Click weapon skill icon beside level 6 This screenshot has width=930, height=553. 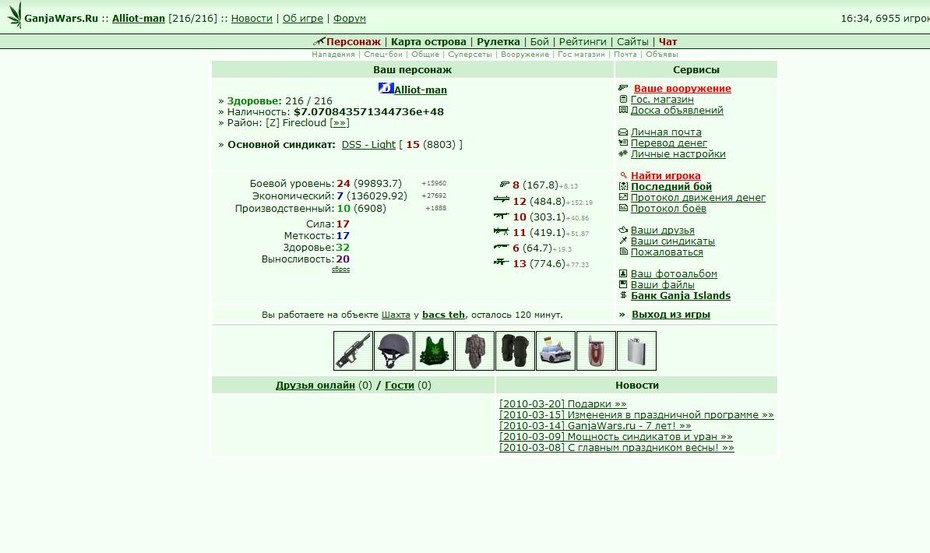pyautogui.click(x=502, y=247)
